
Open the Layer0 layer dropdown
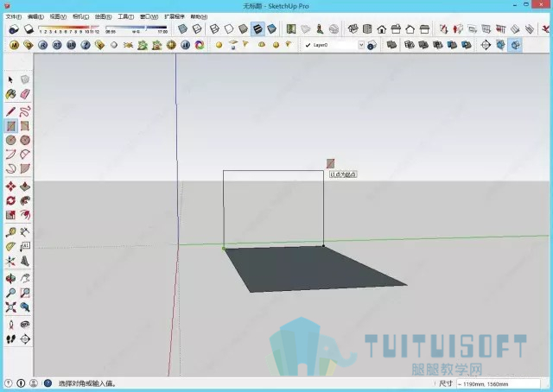361,45
